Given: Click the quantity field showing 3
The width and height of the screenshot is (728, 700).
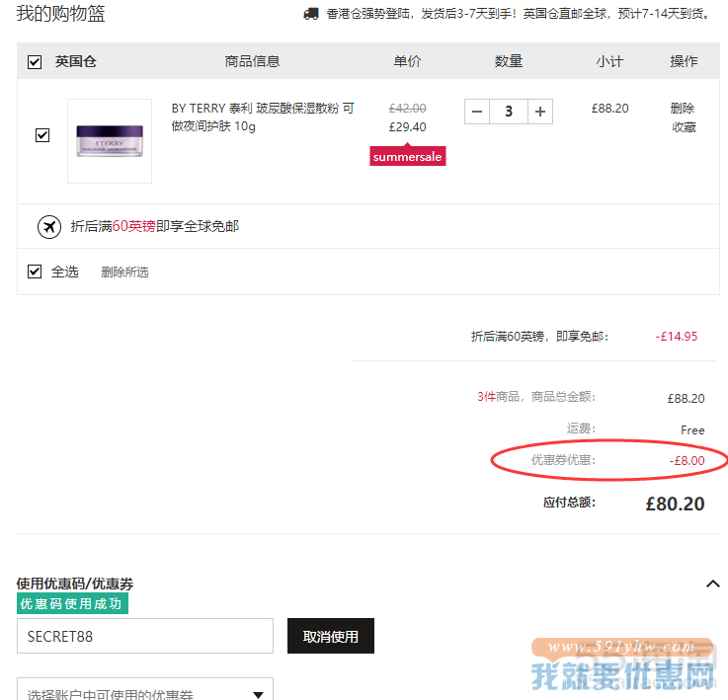Looking at the screenshot, I should pos(509,112).
